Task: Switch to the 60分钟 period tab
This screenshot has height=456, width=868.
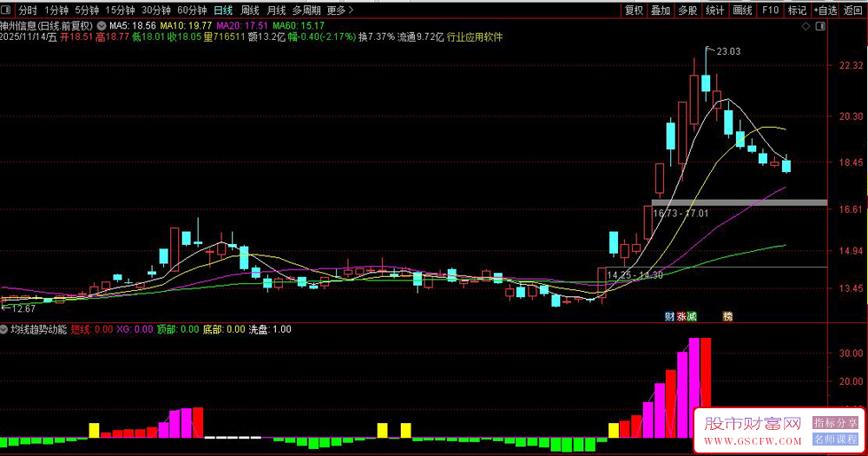Action: (x=192, y=10)
